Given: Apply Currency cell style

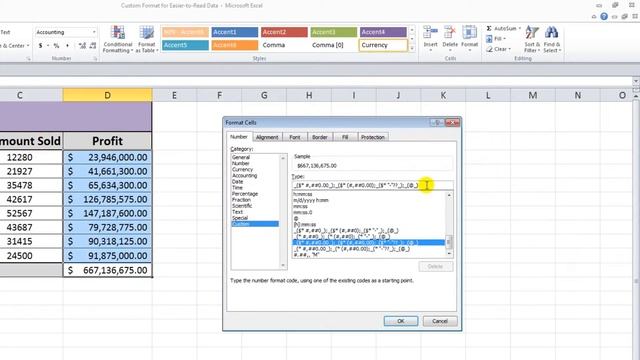Looking at the screenshot, I should point(383,45).
